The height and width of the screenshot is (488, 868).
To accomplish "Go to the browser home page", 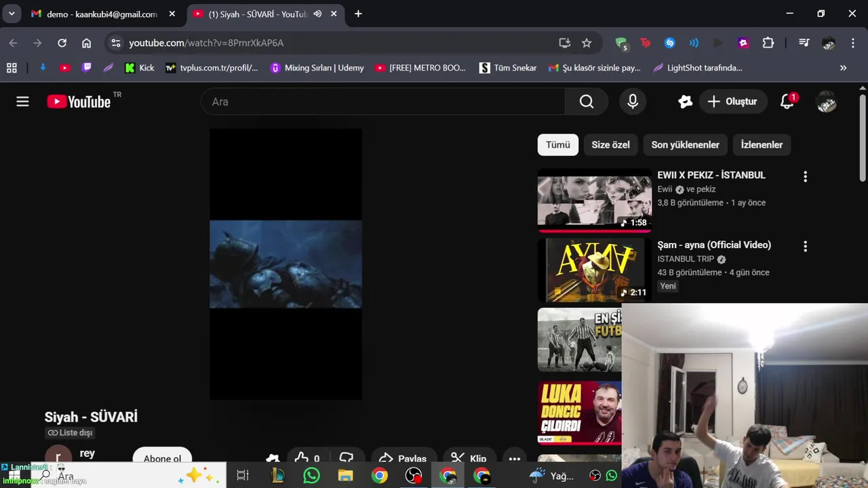I will coord(86,43).
